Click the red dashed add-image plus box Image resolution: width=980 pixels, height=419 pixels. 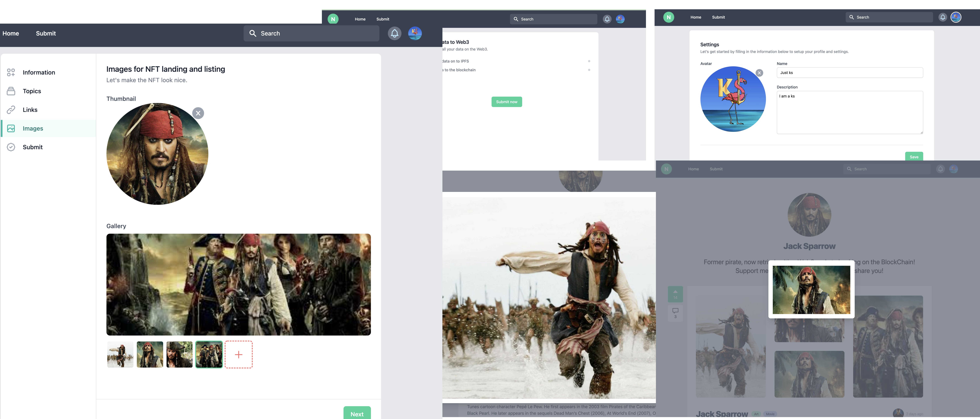click(x=238, y=354)
